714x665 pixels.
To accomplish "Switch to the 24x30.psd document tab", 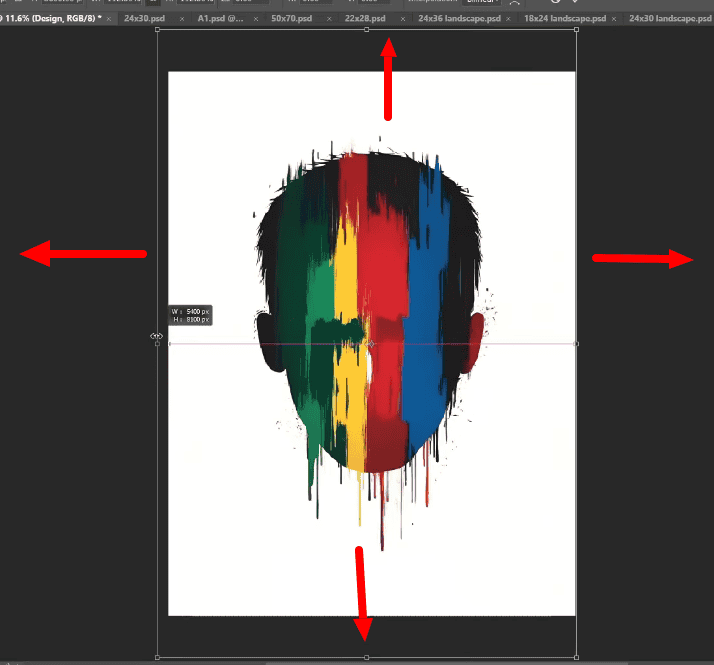I will click(x=146, y=19).
